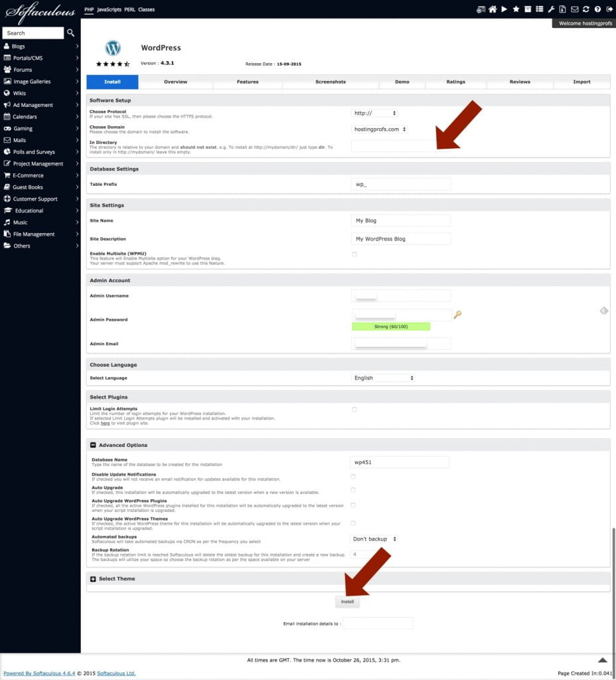The image size is (616, 680).
Task: Switch to the Overview tab
Action: (x=175, y=82)
